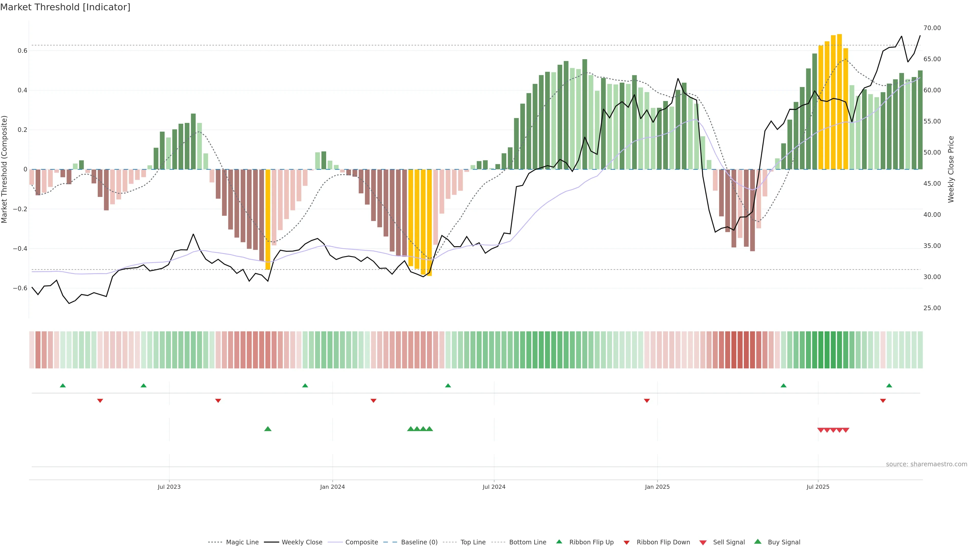This screenshot has height=551, width=980.
Task: Toggle the Weekly Close legend entry
Action: tap(302, 542)
